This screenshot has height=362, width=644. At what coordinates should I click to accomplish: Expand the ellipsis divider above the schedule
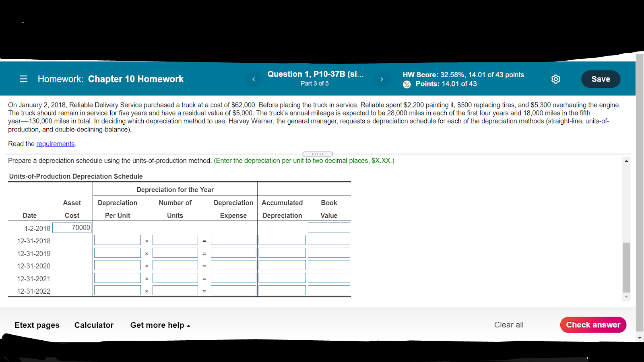(x=318, y=154)
